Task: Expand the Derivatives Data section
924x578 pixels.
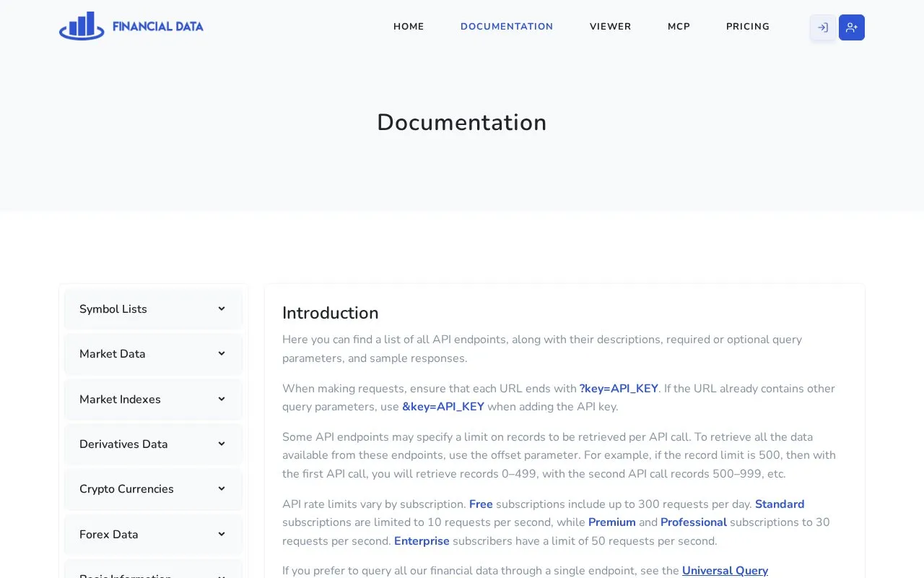Action: coord(153,444)
